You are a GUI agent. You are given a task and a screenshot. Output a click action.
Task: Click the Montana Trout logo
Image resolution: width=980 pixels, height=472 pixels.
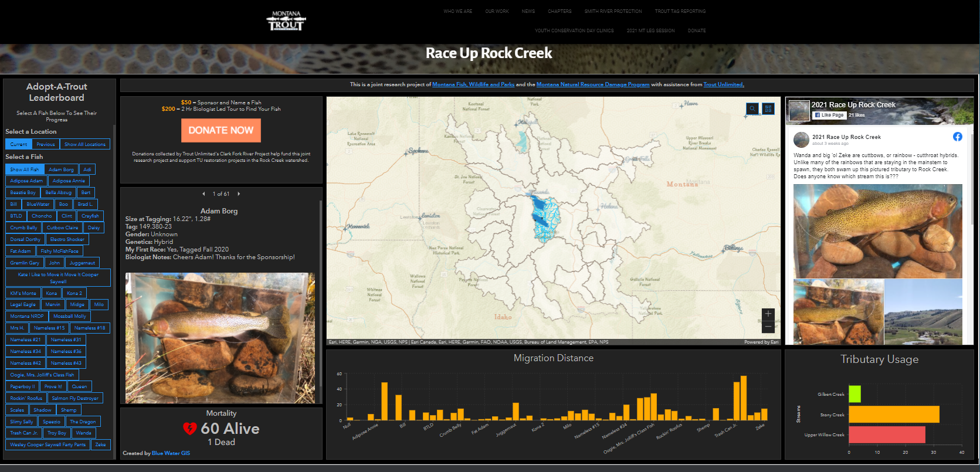(x=286, y=21)
